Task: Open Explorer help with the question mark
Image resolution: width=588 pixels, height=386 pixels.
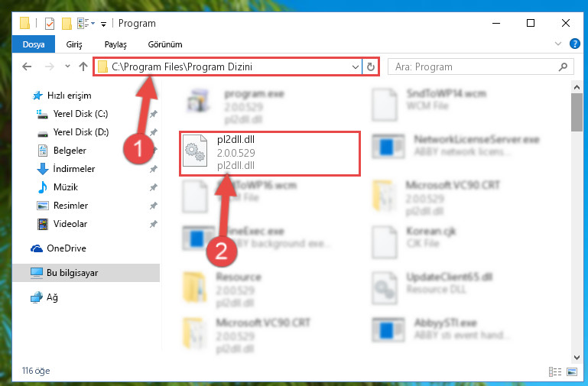Action: [x=574, y=44]
